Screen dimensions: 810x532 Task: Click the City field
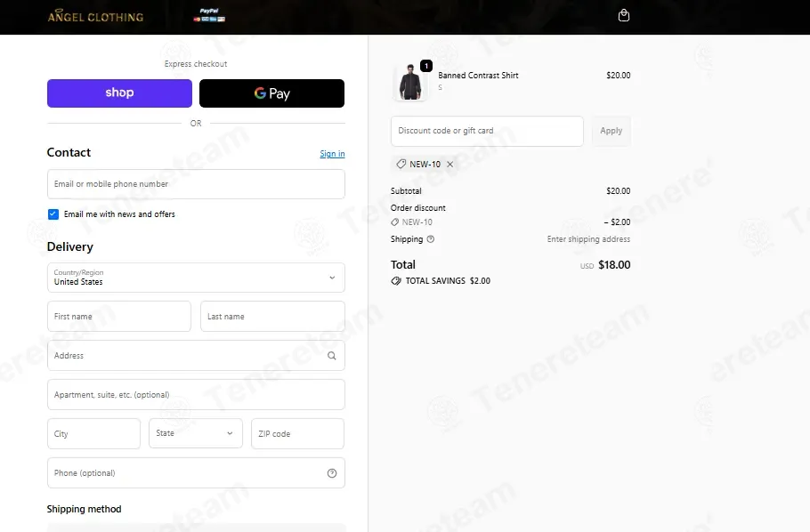click(93, 433)
